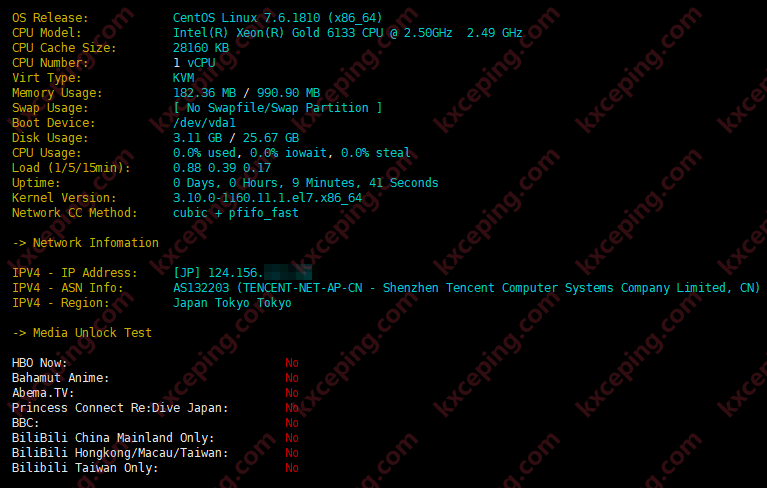Click the KVM virt type value

click(183, 78)
